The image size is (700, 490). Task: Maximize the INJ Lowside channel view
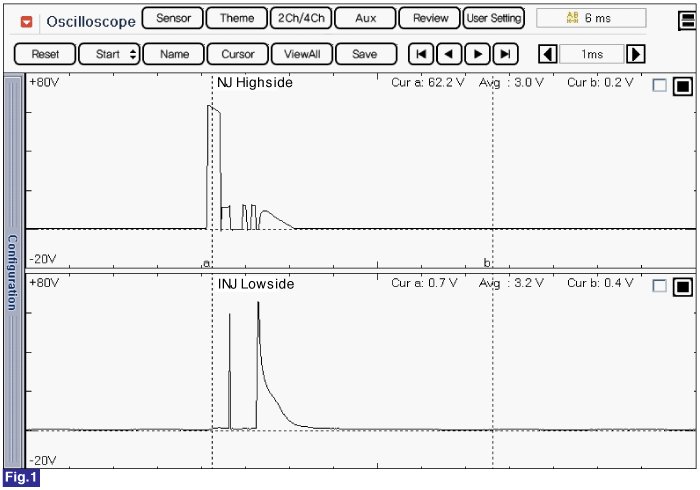click(x=682, y=286)
